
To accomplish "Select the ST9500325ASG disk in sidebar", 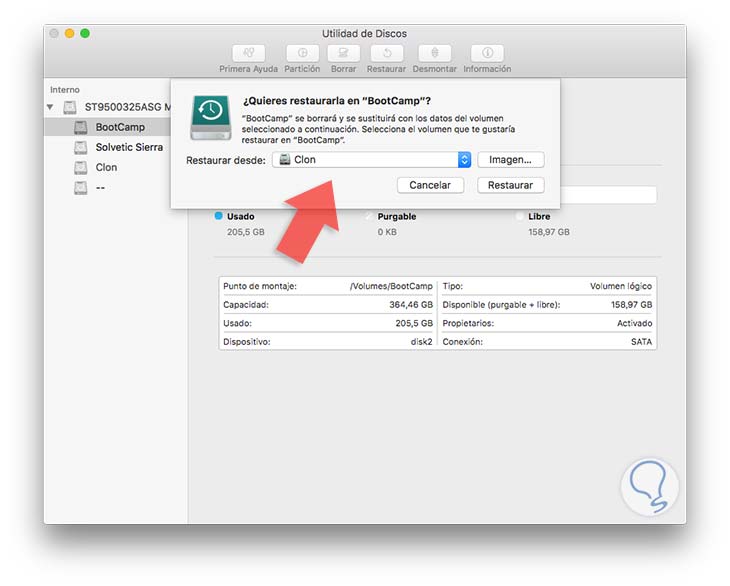I will tap(108, 107).
